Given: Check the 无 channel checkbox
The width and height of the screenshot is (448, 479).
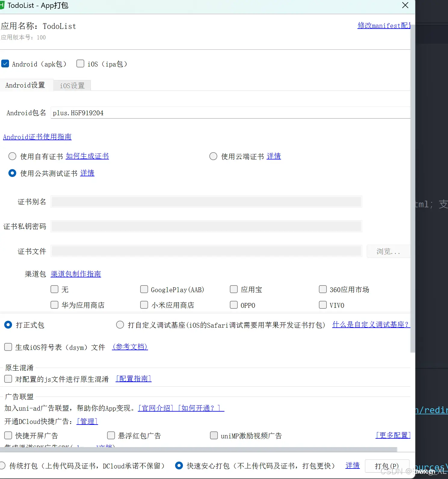Looking at the screenshot, I should (x=54, y=289).
